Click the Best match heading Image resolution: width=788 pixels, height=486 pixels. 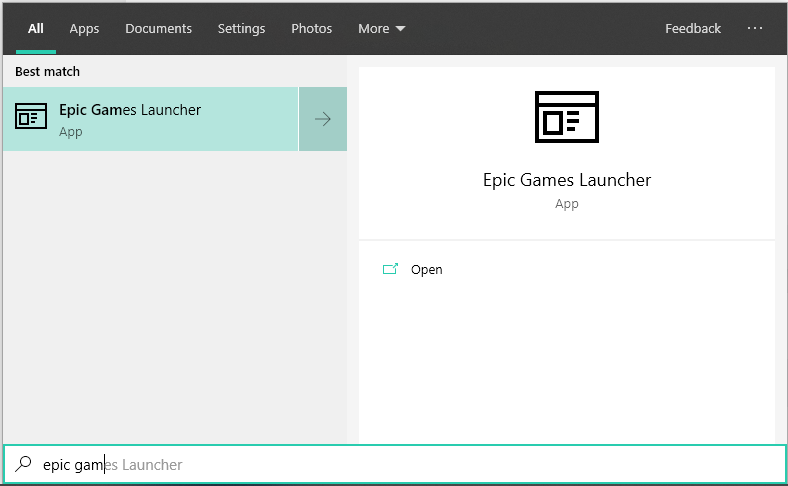[x=47, y=71]
